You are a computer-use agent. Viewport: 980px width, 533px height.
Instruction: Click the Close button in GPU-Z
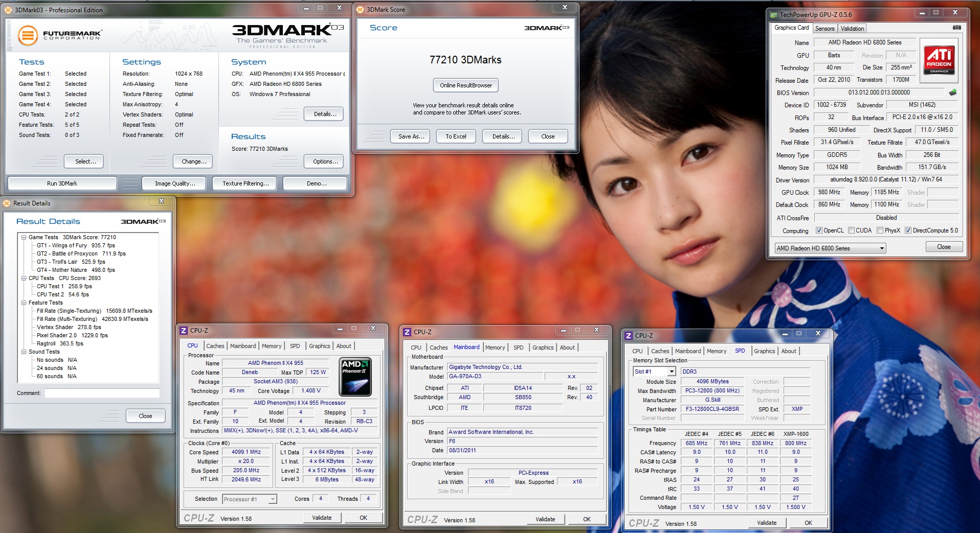coord(944,247)
